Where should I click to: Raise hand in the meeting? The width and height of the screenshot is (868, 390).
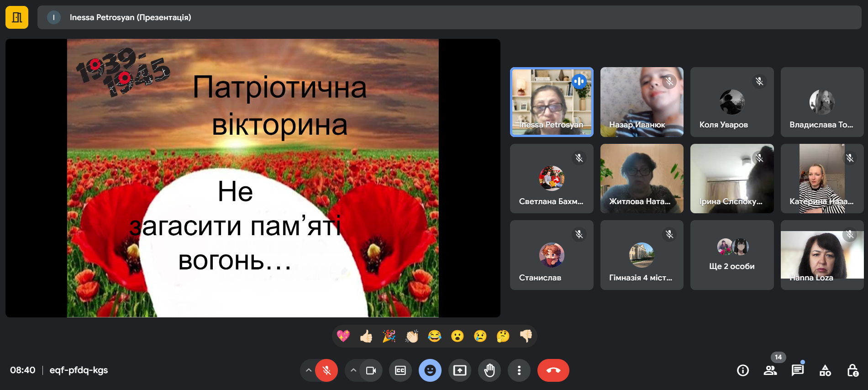(x=489, y=370)
